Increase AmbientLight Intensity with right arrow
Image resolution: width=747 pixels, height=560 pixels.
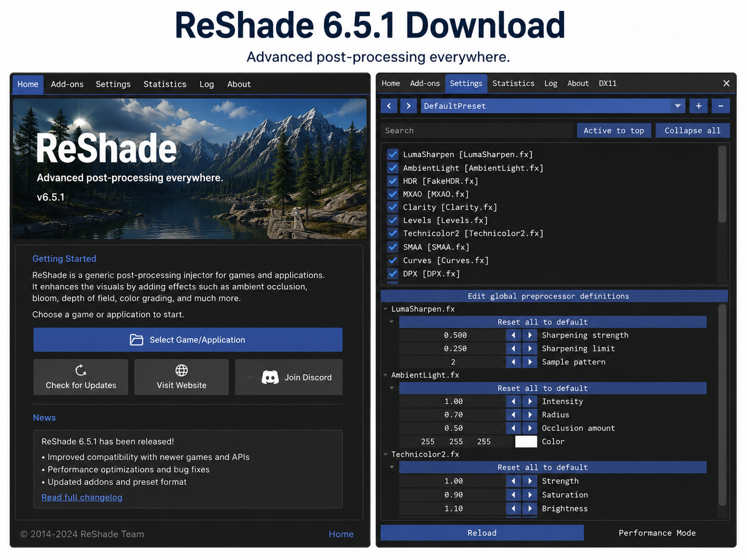pyautogui.click(x=530, y=401)
